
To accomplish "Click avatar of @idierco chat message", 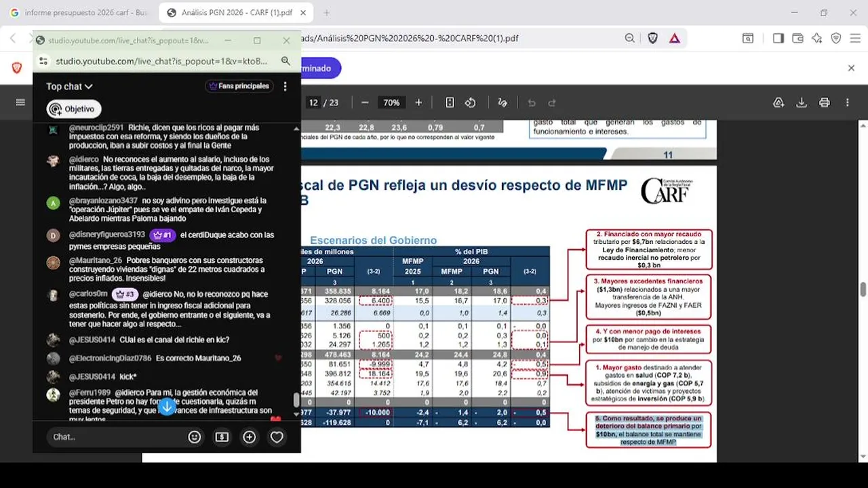I will click(53, 161).
